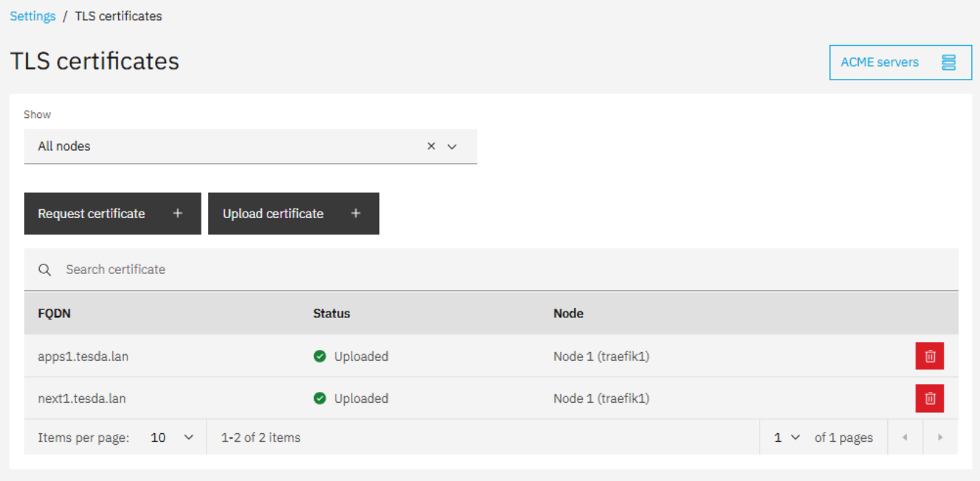Go to the next page with the right arrow
The image size is (980, 481).
click(939, 437)
